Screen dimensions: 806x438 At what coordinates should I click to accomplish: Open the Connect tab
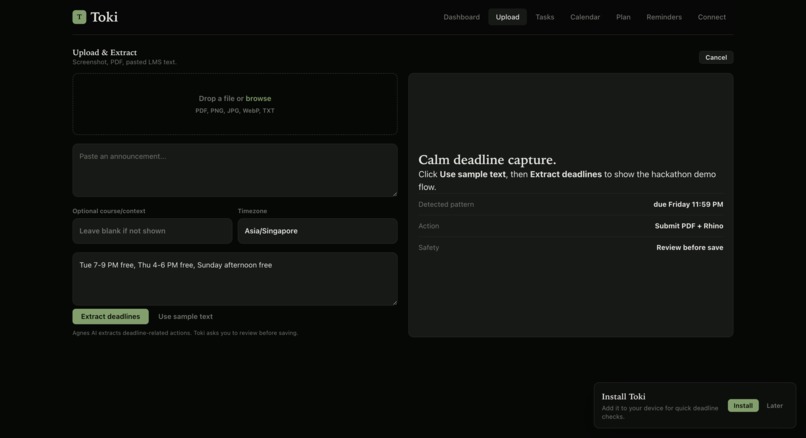[x=711, y=17]
